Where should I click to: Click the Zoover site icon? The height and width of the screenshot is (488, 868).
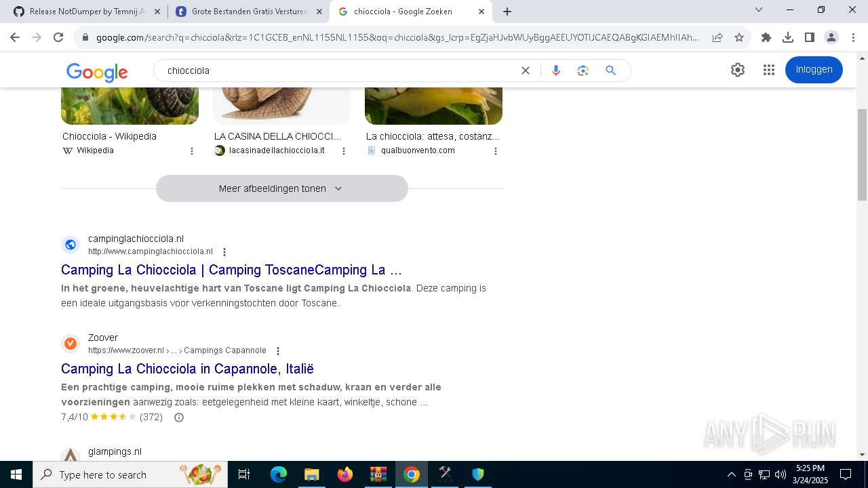[71, 344]
